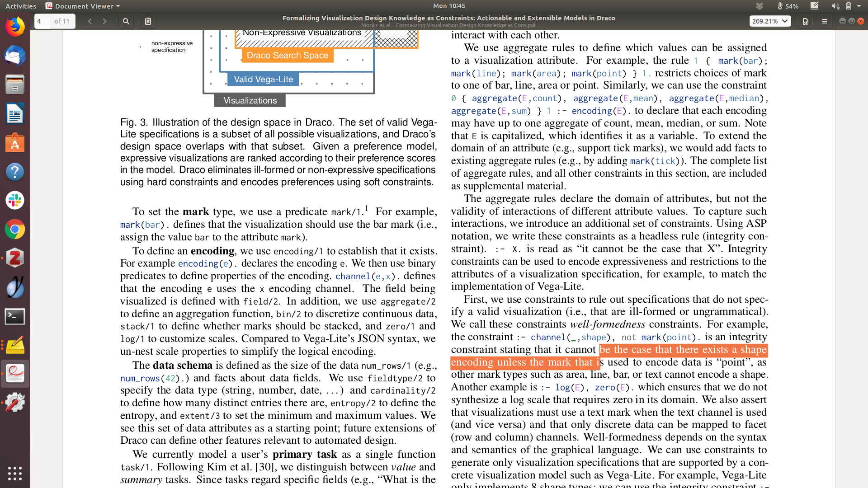This screenshot has width=868, height=488.
Task: Launch Firefox from the dock
Action: [15, 27]
